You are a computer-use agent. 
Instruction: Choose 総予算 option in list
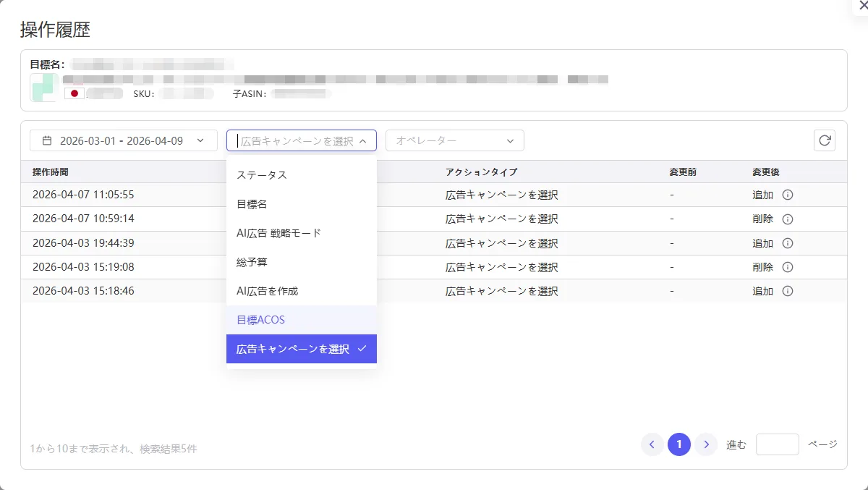tap(302, 262)
